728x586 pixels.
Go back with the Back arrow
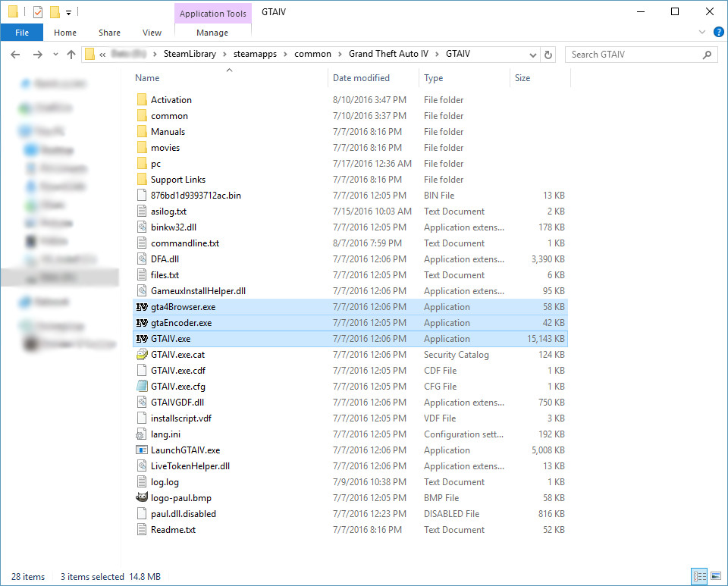(15, 55)
